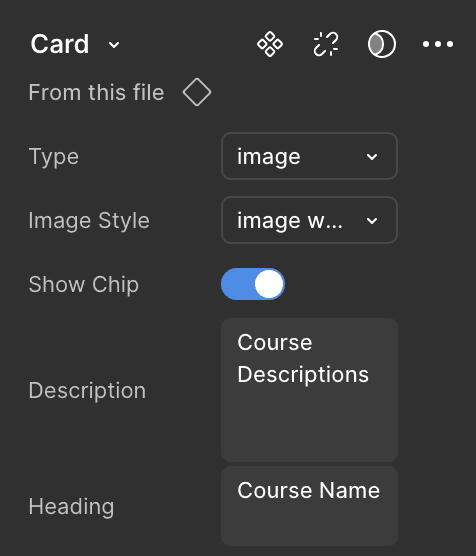Click the Card component name title
This screenshot has width=476, height=556.
pyautogui.click(x=60, y=44)
